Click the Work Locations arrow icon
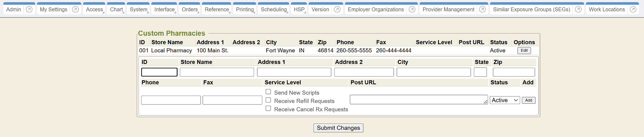The image size is (644, 137). click(633, 9)
